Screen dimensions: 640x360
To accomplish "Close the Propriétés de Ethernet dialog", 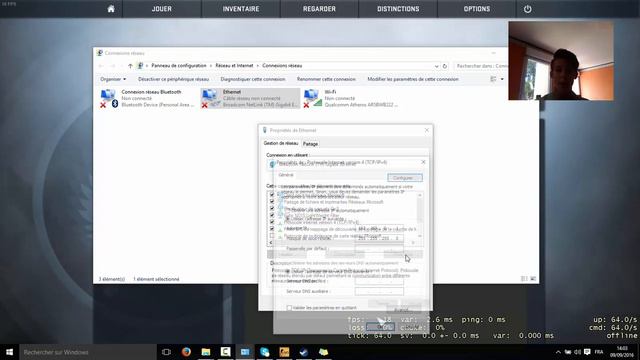I will coord(427,130).
